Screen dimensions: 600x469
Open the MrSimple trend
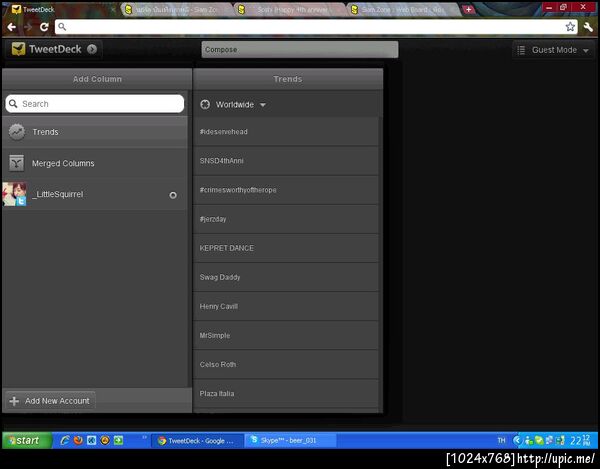(x=286, y=335)
